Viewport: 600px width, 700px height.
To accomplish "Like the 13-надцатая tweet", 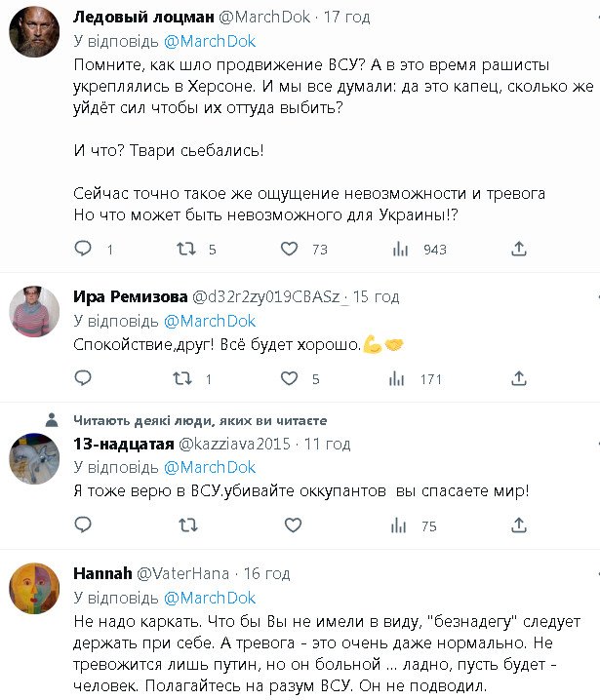I will [290, 526].
